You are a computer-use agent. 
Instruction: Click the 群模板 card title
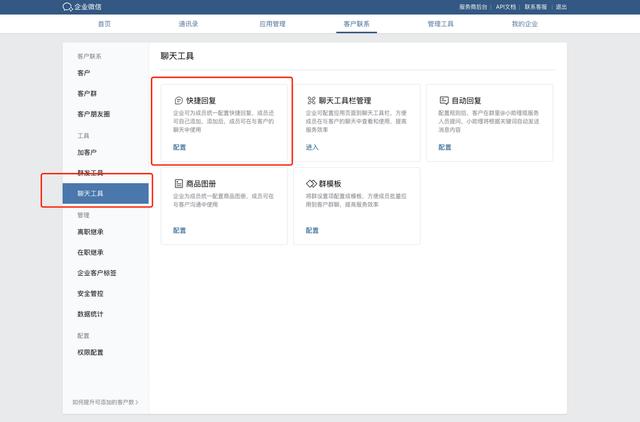(x=330, y=184)
